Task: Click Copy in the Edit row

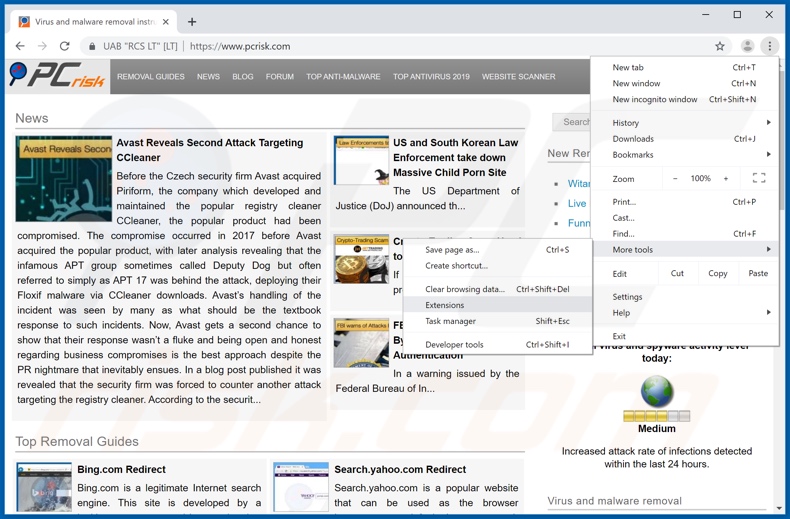Action: click(x=717, y=273)
